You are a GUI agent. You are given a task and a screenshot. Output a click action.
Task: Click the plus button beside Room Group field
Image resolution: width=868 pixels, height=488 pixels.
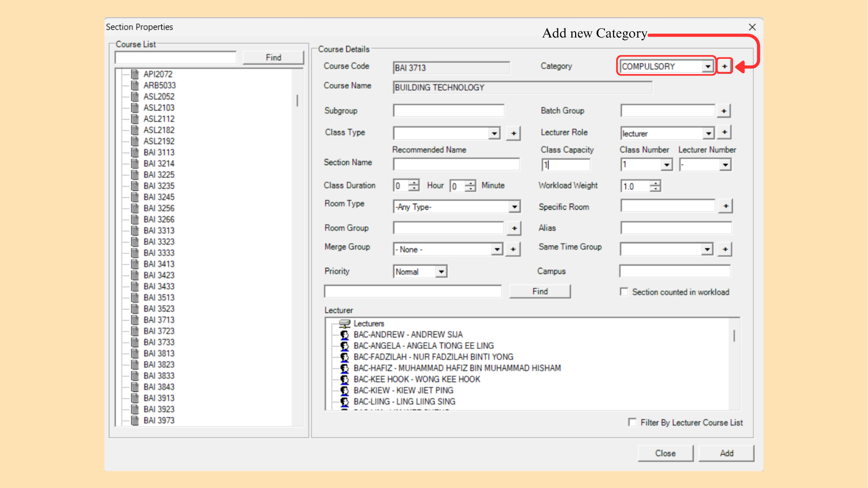[x=514, y=228]
